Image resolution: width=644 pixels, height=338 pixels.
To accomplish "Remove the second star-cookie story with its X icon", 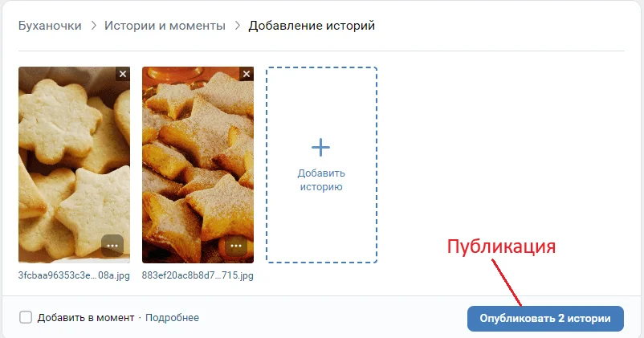I will 247,74.
